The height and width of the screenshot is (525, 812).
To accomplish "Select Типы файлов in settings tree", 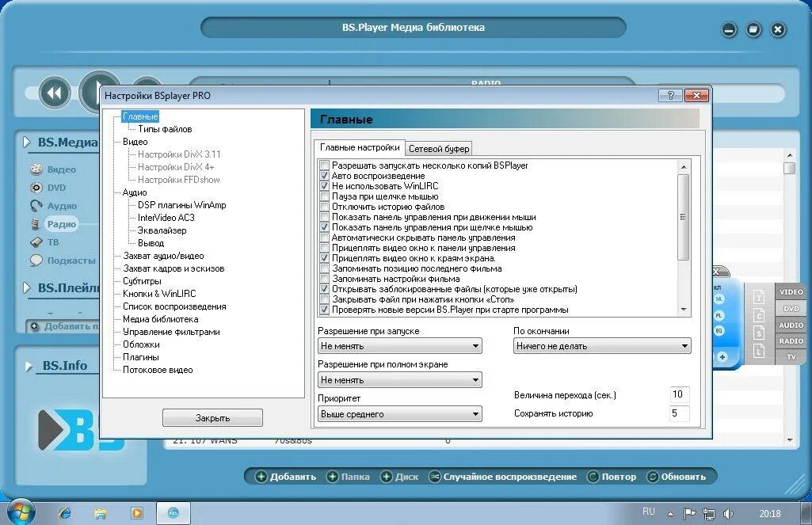I will tap(165, 129).
